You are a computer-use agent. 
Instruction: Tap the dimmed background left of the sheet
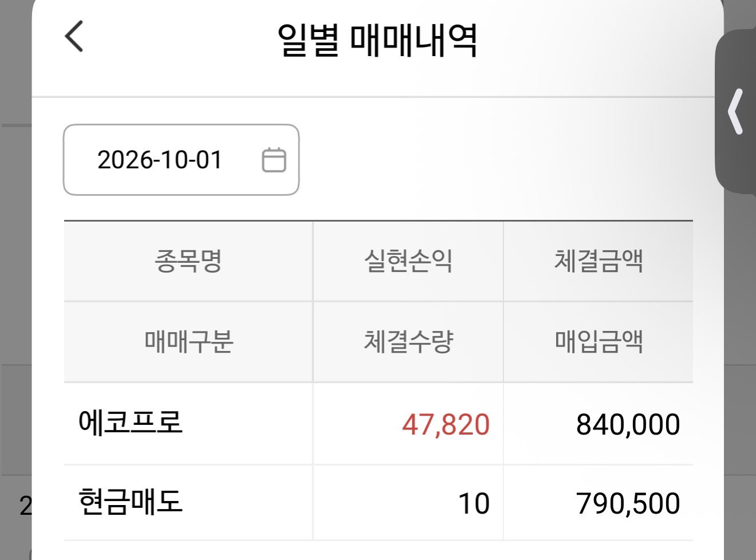pyautogui.click(x=15, y=286)
